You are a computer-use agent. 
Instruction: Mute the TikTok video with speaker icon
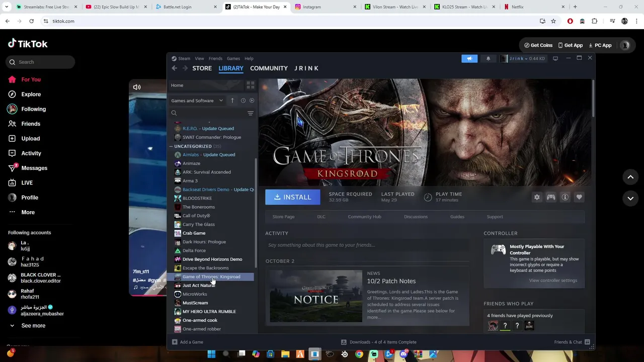click(x=137, y=87)
